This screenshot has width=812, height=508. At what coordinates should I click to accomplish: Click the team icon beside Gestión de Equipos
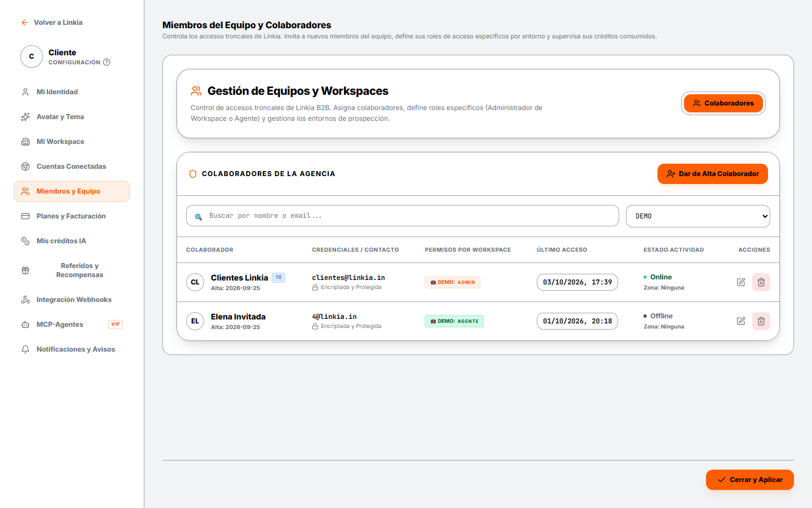click(196, 91)
